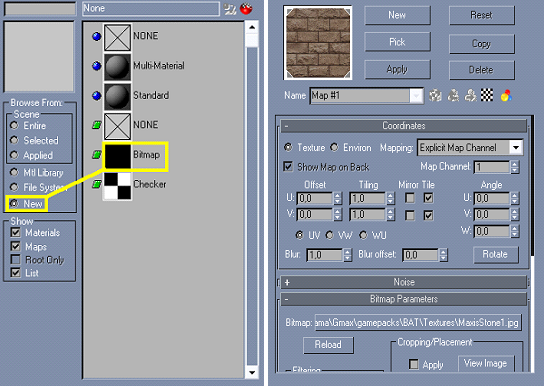Enable Cropping/Placement Apply checkbox
Screen dimensions: 544x386
pos(414,364)
